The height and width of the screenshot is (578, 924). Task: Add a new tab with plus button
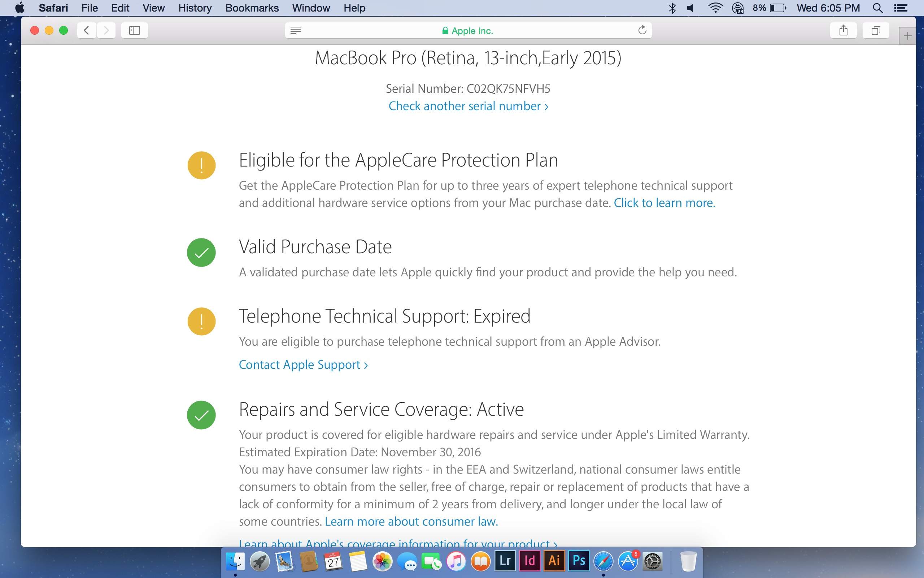point(907,36)
